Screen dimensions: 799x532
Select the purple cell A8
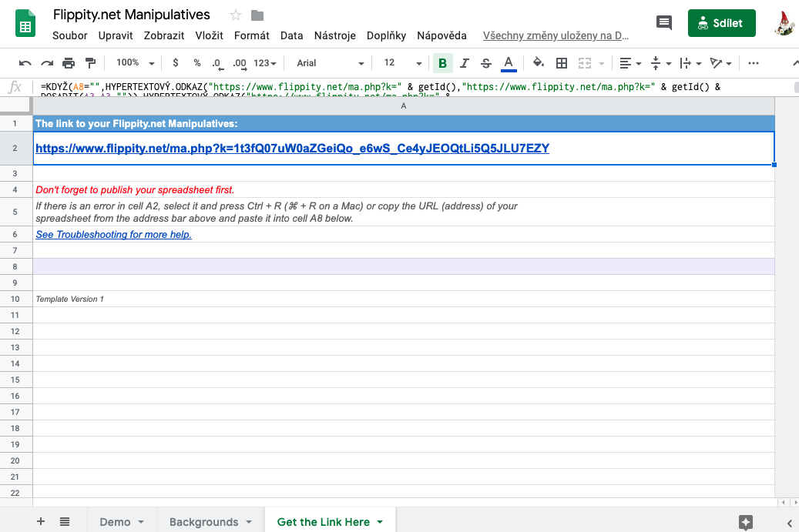pos(404,266)
